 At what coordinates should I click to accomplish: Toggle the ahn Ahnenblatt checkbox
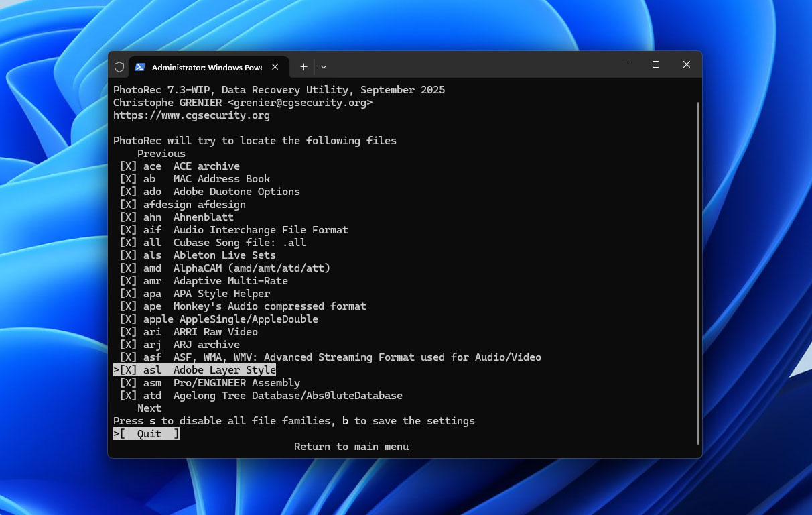click(128, 217)
